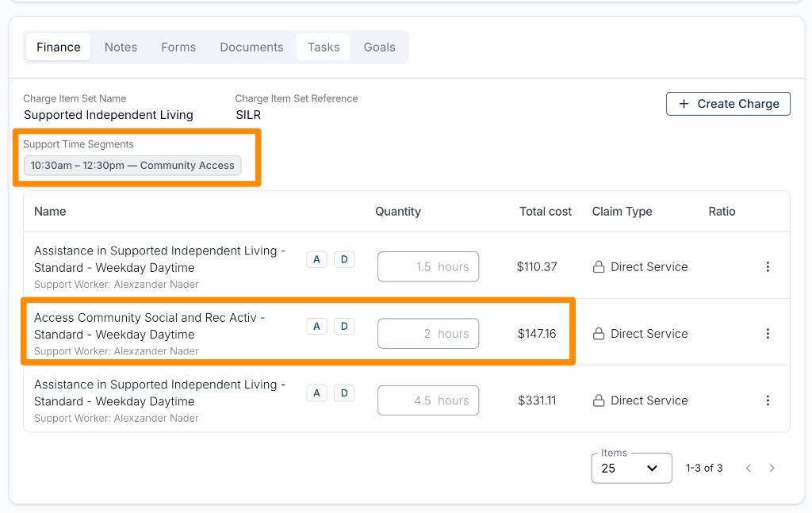Click lock icon in the $147.16 row
Viewport: 812px width, 513px height.
click(599, 333)
